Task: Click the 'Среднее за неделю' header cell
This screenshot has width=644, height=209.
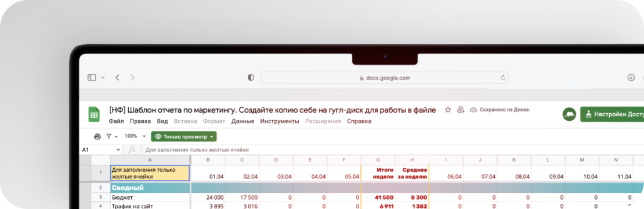Action: [412, 173]
